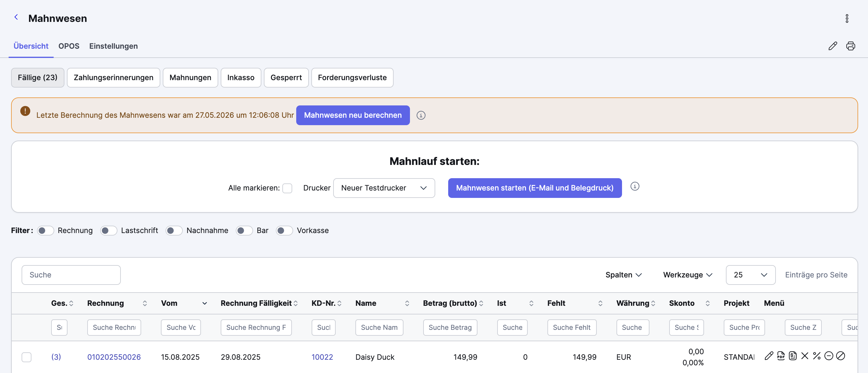The height and width of the screenshot is (373, 868).
Task: Click Mahnwesen starten (E-Mail und Belegdruck)
Action: pyautogui.click(x=535, y=188)
